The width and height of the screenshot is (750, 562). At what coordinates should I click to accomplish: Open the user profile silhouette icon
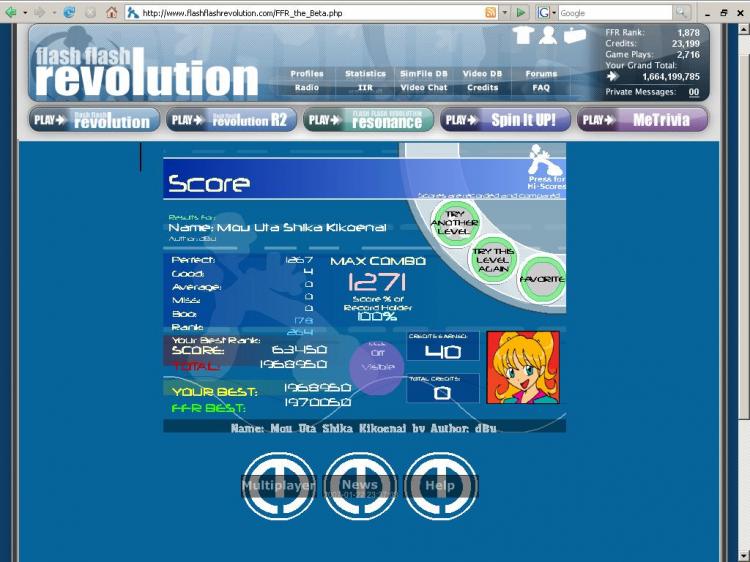[x=548, y=35]
